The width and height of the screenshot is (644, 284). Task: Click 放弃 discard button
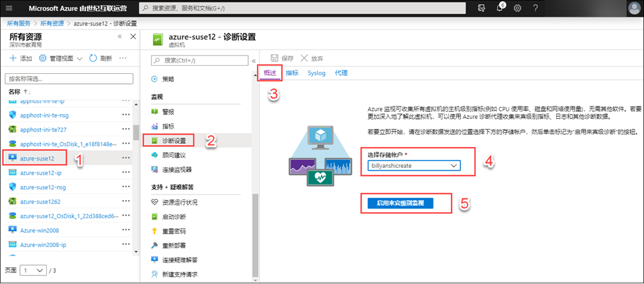tap(312, 58)
